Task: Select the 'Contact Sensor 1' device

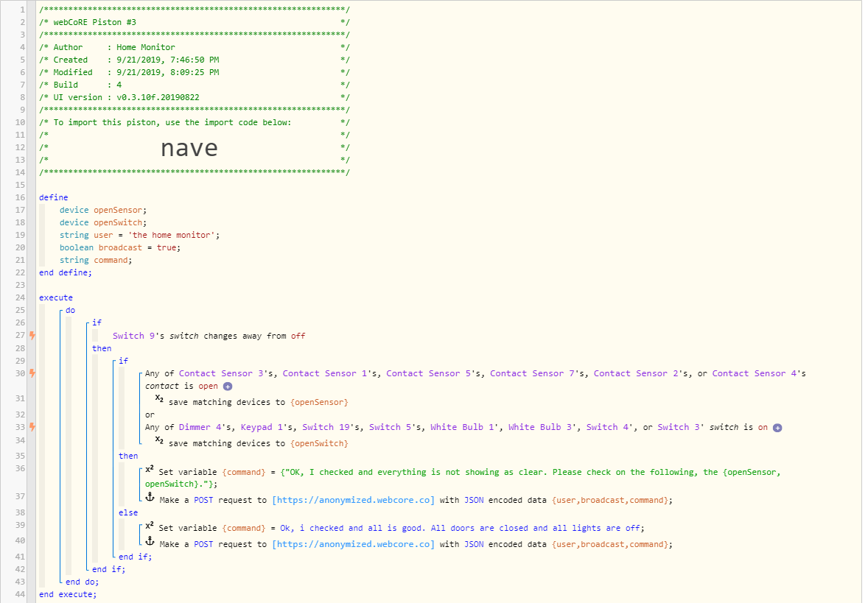Action: click(x=325, y=373)
